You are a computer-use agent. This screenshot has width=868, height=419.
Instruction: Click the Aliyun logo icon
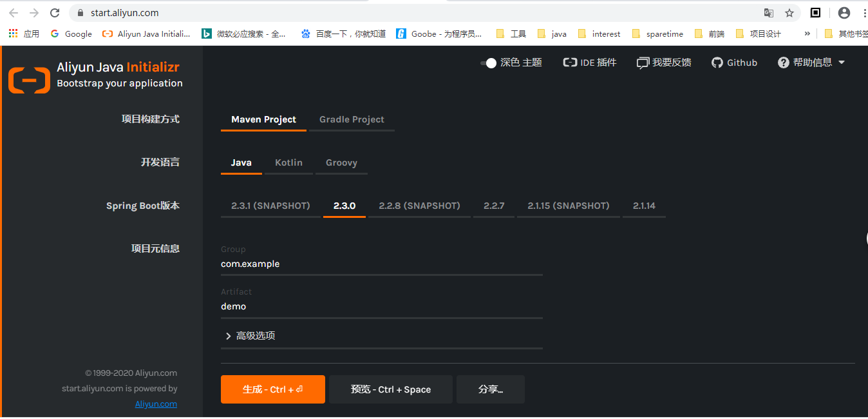29,81
